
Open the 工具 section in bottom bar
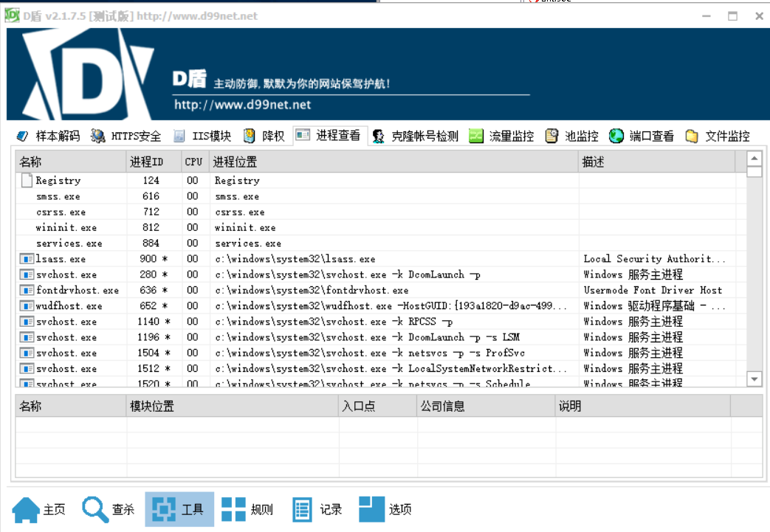pyautogui.click(x=179, y=509)
